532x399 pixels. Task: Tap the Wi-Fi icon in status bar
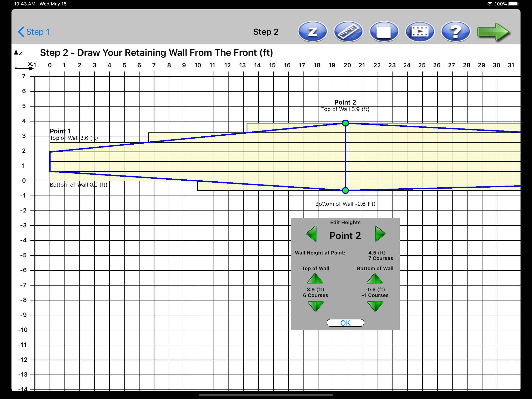point(490,4)
